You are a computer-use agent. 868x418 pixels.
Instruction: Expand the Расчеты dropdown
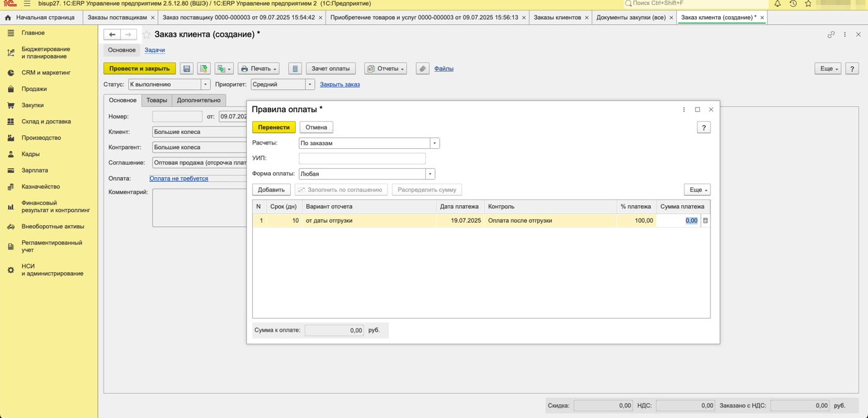(x=435, y=143)
